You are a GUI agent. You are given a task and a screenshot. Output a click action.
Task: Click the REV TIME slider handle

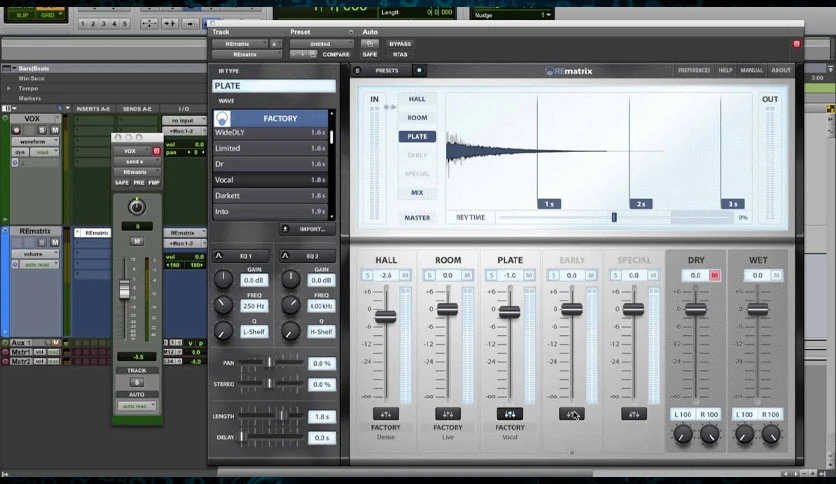point(614,217)
